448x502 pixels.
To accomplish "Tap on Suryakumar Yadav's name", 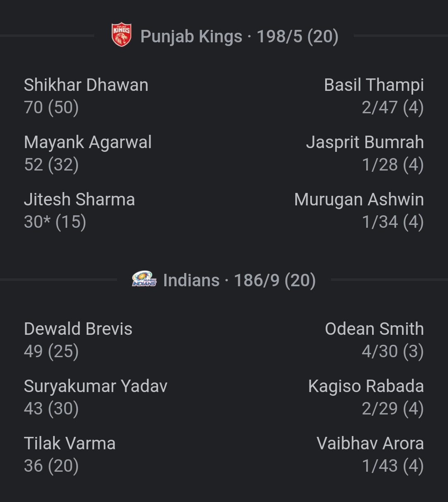I will (x=95, y=386).
